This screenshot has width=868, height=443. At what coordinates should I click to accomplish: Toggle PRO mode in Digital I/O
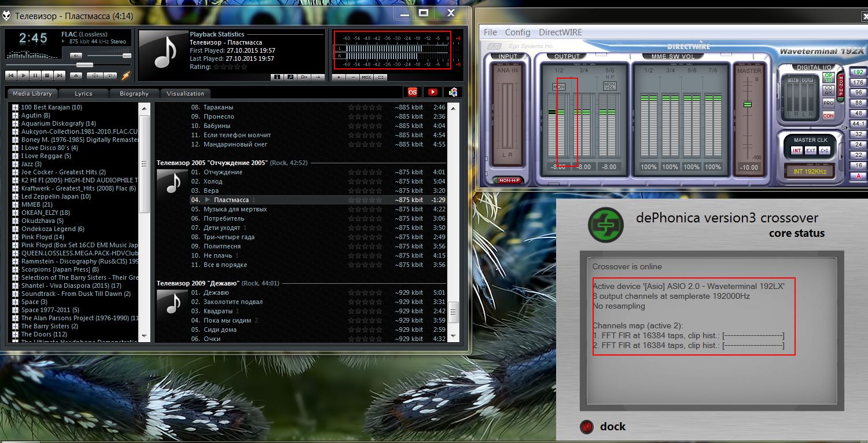829,103
